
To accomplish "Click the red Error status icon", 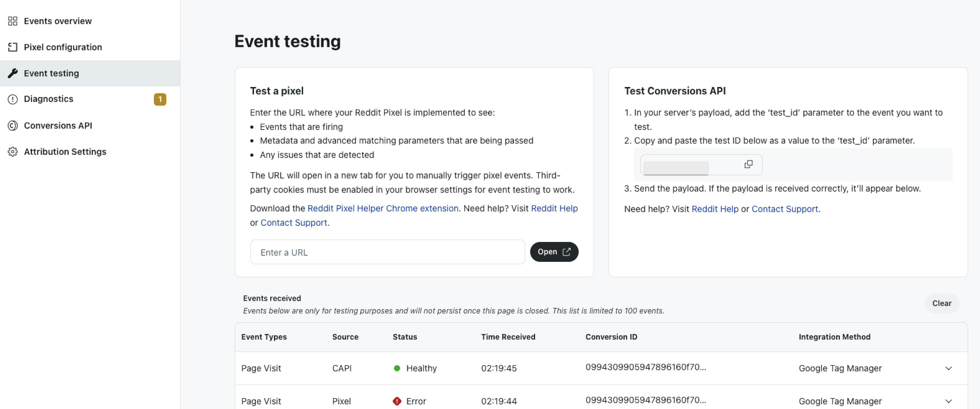I will click(397, 401).
